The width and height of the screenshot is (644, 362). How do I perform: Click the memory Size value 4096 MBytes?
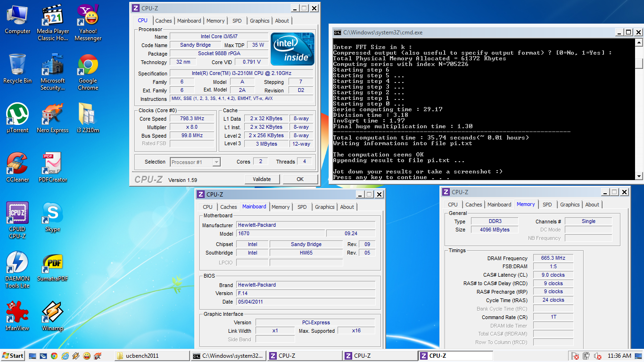(x=494, y=230)
